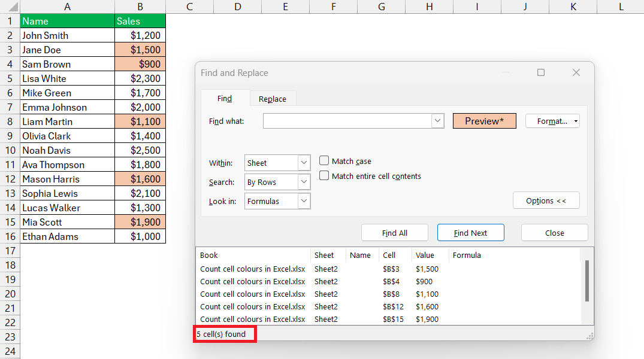Select the cell containing Lisa White
This screenshot has width=644, height=359.
click(67, 78)
